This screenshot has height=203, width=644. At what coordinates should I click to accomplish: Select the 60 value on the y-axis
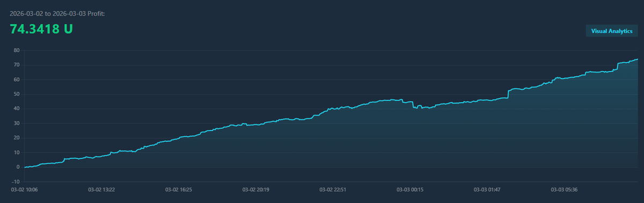tap(17, 79)
